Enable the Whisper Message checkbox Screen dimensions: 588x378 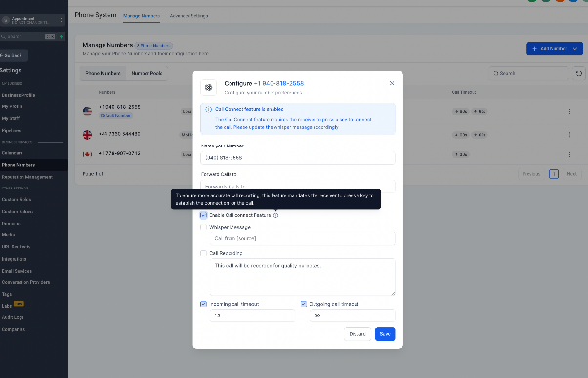[203, 227]
